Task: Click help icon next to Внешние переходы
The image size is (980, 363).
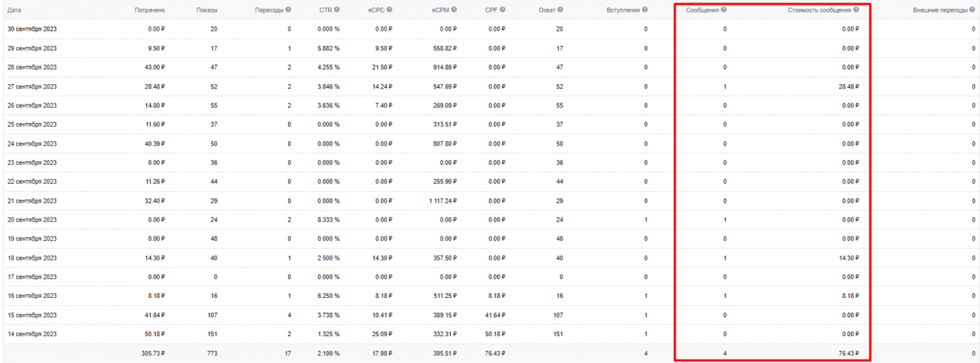Action: [x=973, y=10]
